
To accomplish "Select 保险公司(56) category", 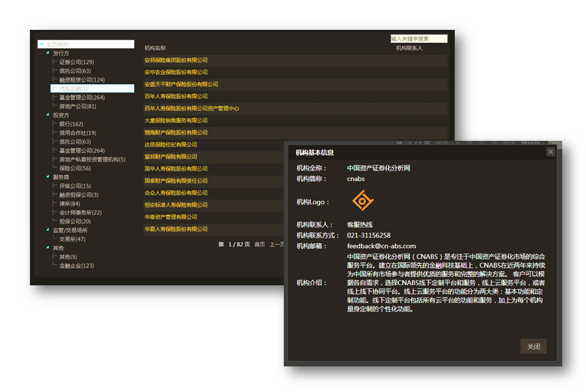I will click(x=75, y=168).
